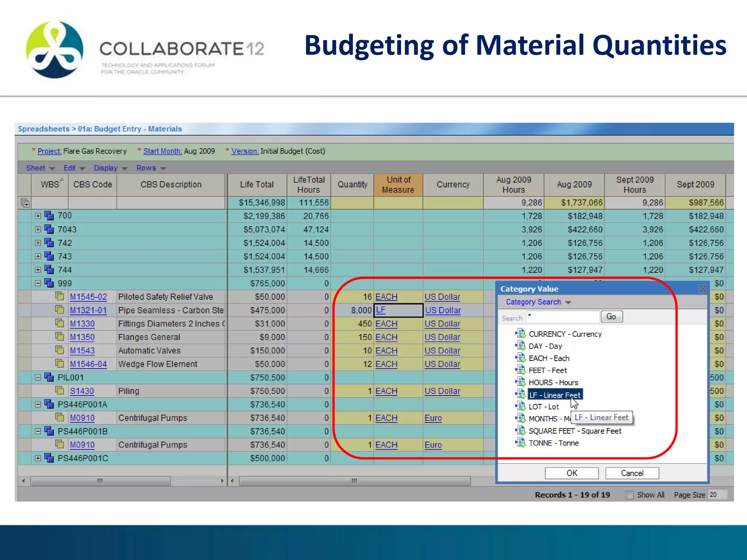The width and height of the screenshot is (747, 560).
Task: Click the item icon beside M1350
Action: point(59,337)
